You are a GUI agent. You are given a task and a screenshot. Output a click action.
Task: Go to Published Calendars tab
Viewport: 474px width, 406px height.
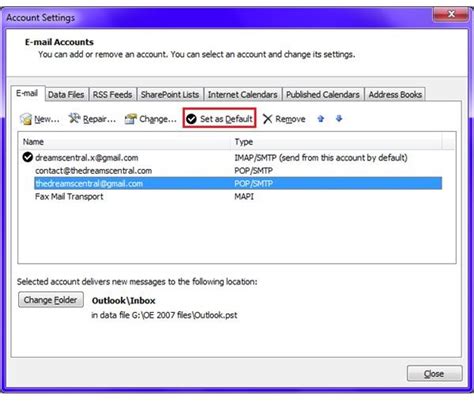[x=323, y=95]
